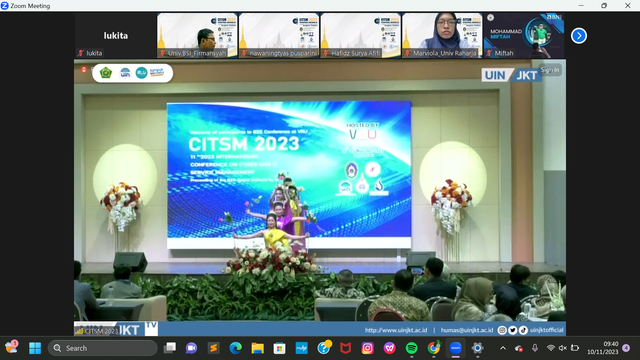640x360 pixels.
Task: Select Marviola_Univ Raharja's video tile
Action: click(442, 36)
